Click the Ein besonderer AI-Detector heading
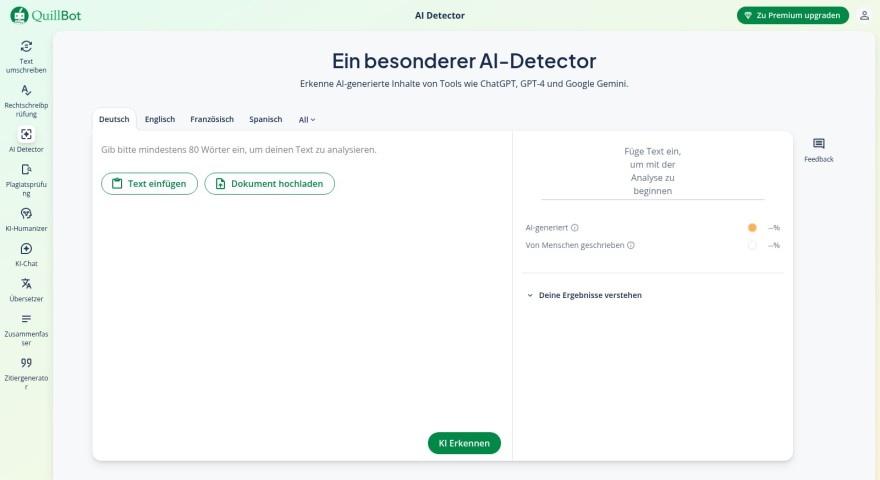Image resolution: width=880 pixels, height=480 pixels. pyautogui.click(x=464, y=61)
